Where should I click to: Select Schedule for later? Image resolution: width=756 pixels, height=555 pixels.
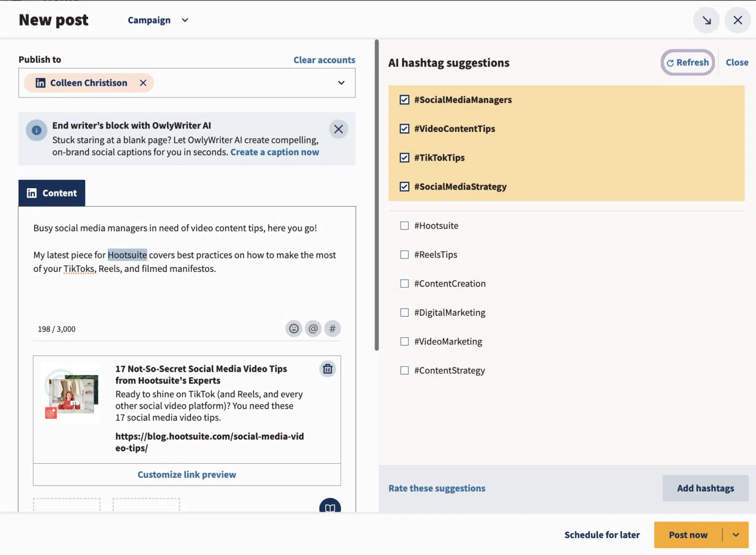(x=602, y=535)
